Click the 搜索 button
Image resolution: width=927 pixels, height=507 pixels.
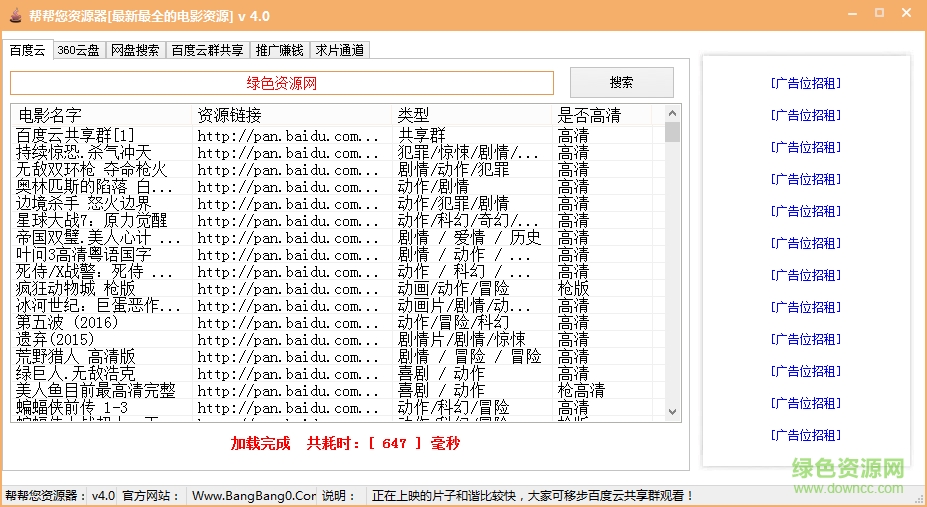pos(621,82)
